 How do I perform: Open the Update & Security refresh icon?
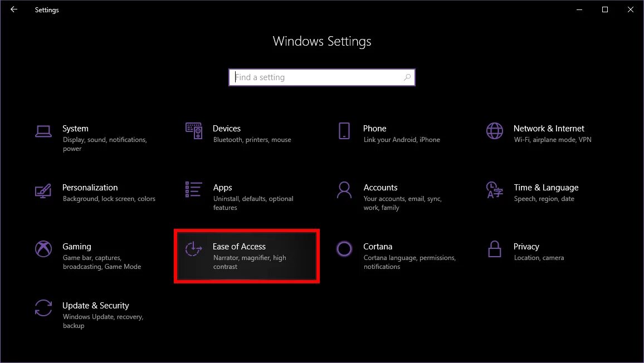(x=43, y=308)
